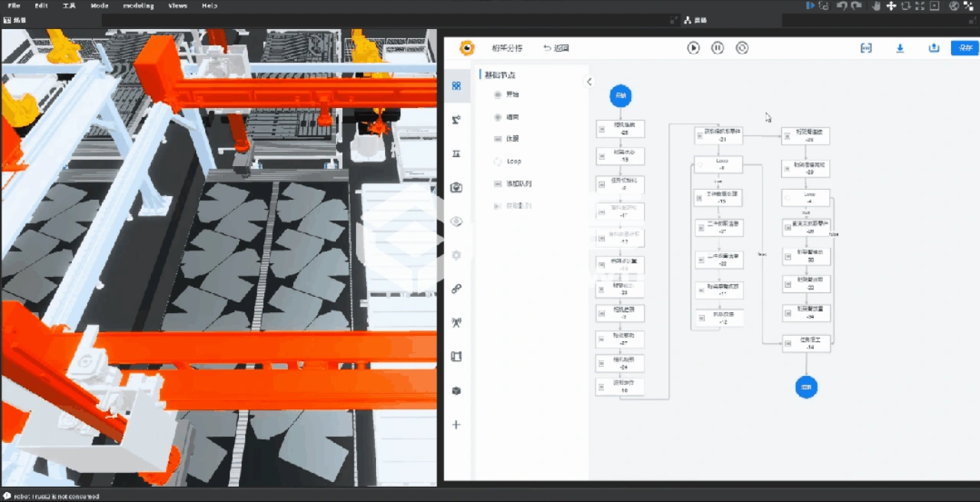980x502 pixels.
Task: Select the basic nodes grid sidebar icon
Action: click(x=456, y=86)
